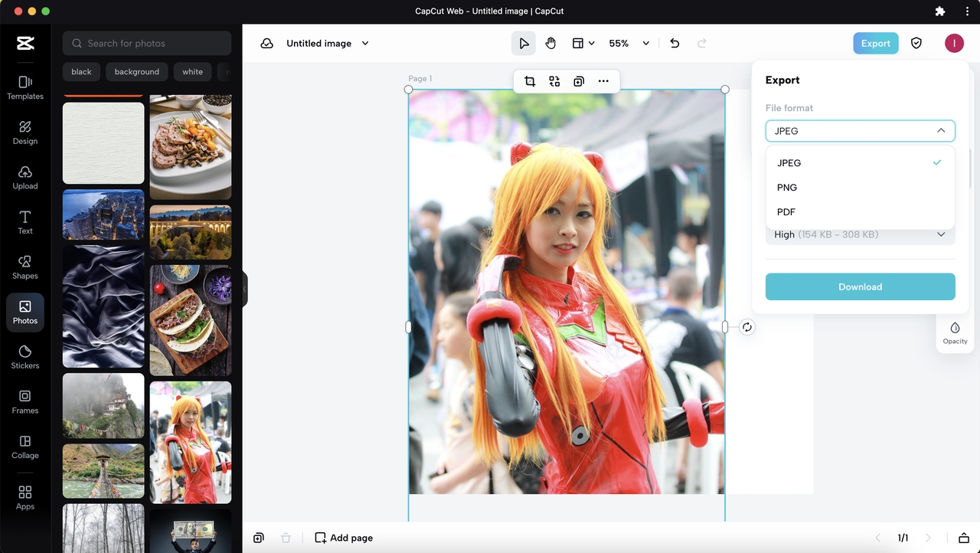Open the Frames panel

25,402
